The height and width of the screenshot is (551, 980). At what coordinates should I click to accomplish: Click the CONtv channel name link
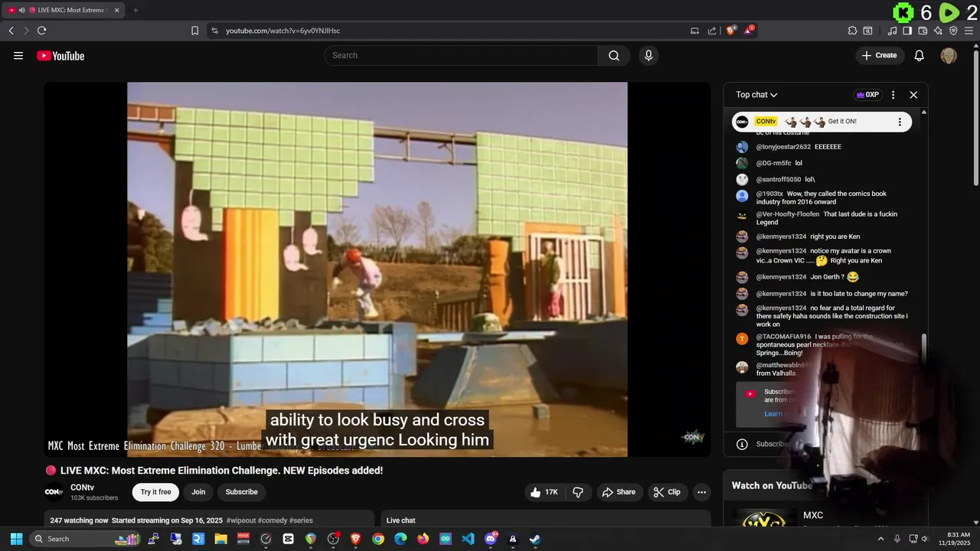[82, 487]
